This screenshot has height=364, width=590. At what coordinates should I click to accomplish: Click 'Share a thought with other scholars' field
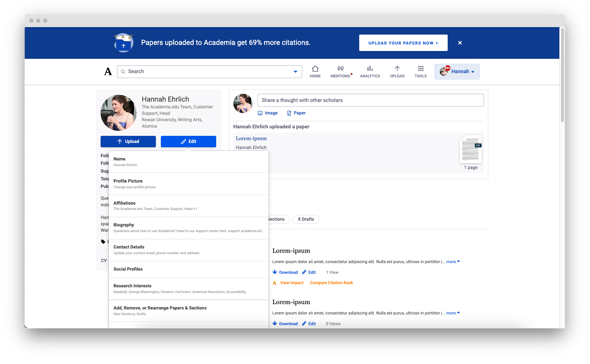click(371, 100)
